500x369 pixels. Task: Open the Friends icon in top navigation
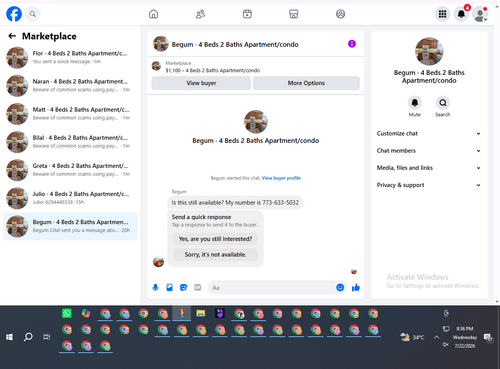200,14
